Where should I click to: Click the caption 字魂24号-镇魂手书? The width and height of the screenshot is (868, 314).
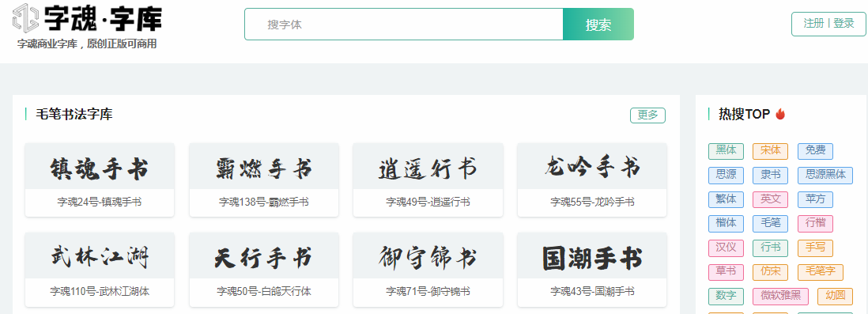click(100, 202)
